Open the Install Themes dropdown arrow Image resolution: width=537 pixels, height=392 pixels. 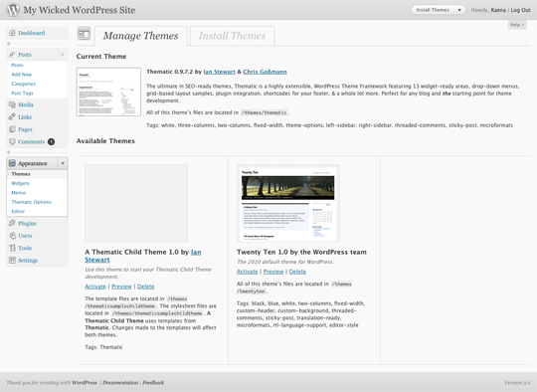(459, 10)
